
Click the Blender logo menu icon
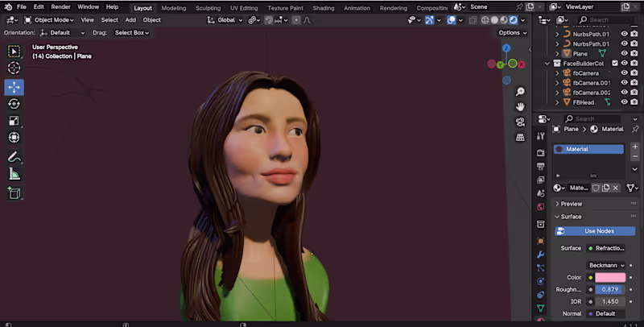pos(8,7)
